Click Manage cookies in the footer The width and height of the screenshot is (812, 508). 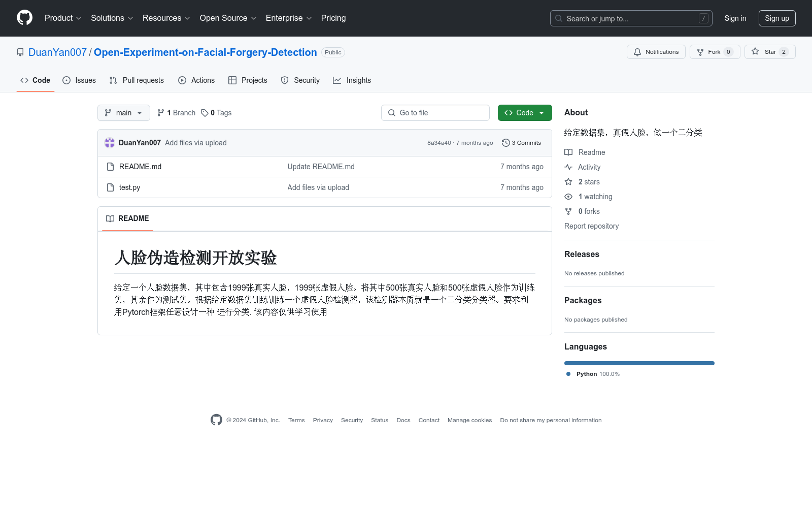[469, 420]
